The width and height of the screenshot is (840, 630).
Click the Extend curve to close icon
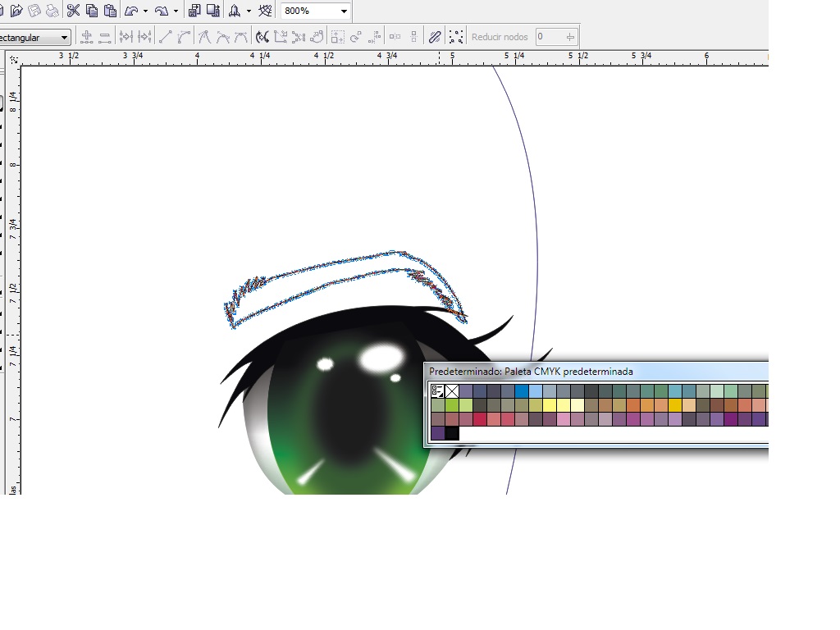281,37
